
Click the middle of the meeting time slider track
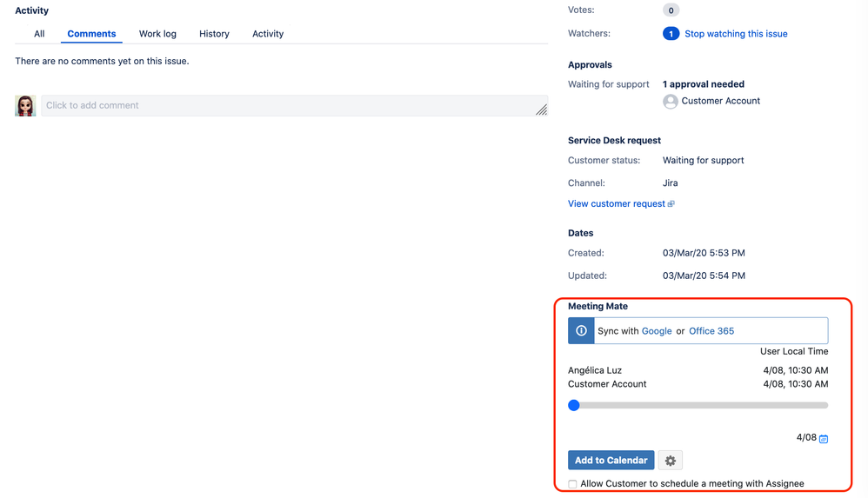[x=698, y=406]
